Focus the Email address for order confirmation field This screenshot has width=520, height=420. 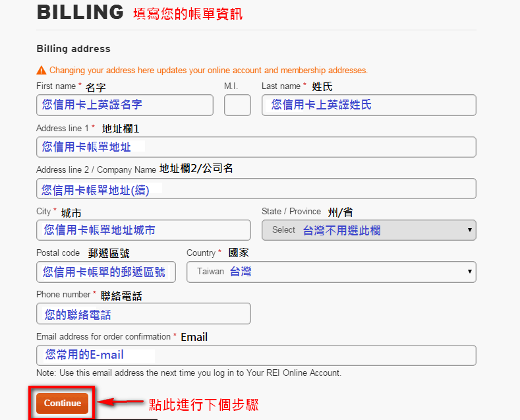click(x=256, y=355)
